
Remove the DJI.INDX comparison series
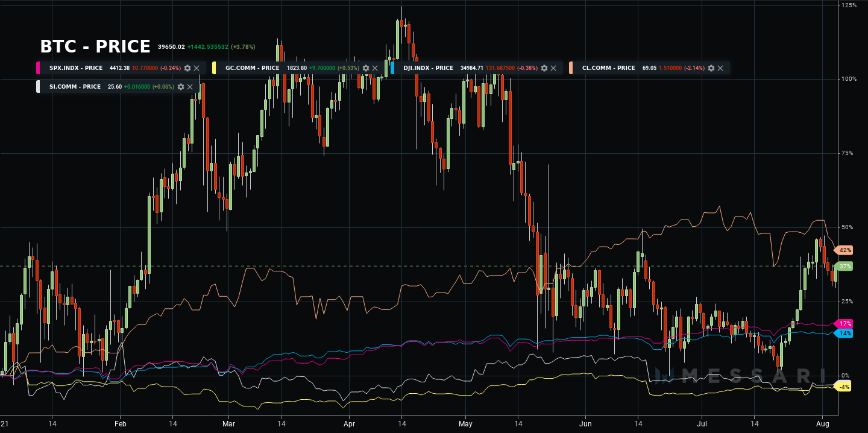point(553,68)
